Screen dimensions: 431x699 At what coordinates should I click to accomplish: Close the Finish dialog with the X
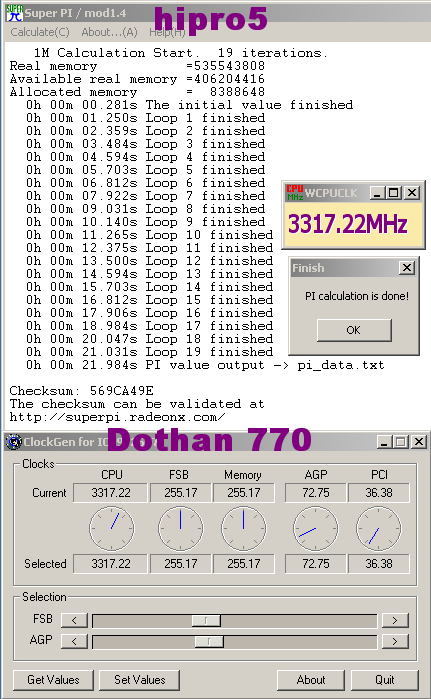[x=406, y=268]
